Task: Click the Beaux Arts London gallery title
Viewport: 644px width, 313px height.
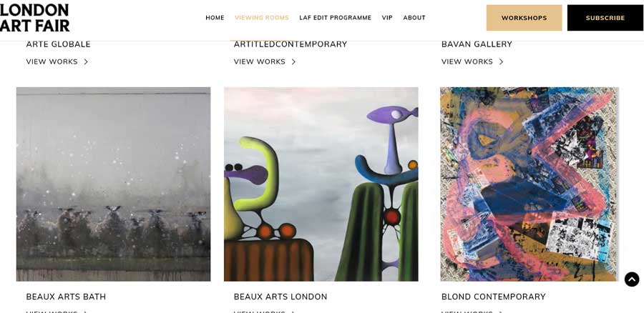Action: point(280,297)
